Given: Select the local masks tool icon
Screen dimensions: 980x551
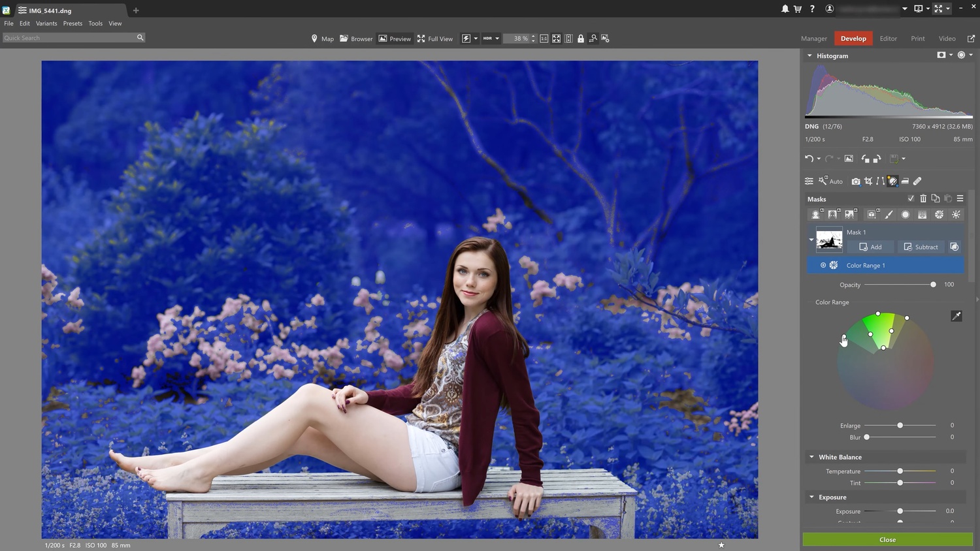Looking at the screenshot, I should 892,181.
